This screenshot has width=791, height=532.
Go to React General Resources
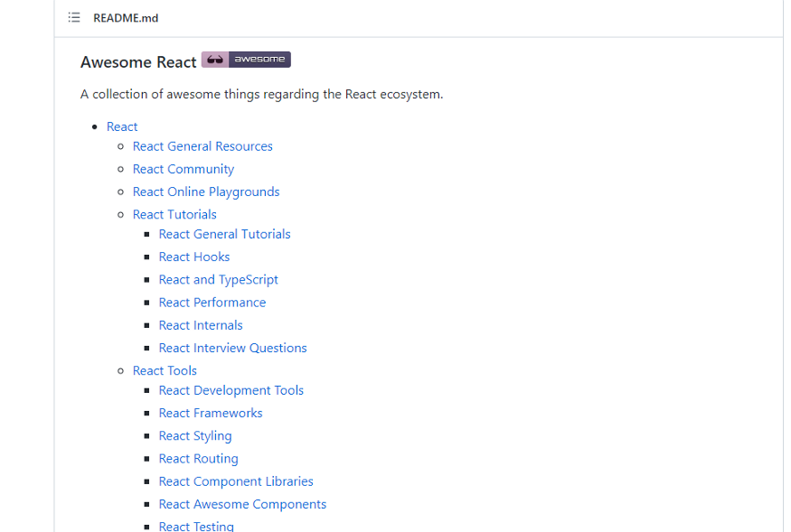202,146
